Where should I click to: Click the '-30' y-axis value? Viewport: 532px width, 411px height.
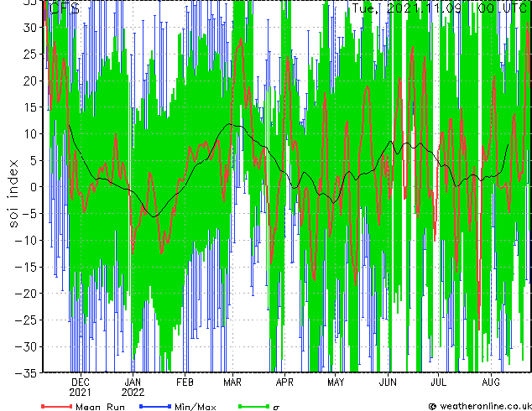tap(26, 346)
